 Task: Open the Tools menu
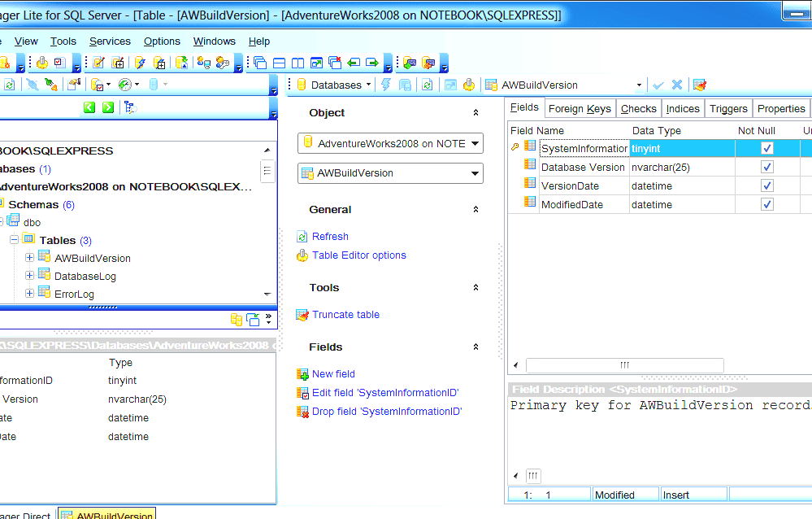[63, 41]
